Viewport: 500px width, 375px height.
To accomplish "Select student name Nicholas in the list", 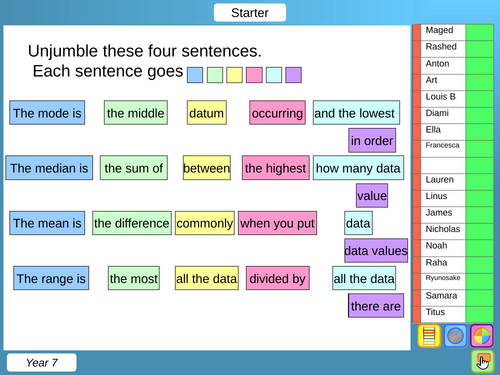I will pyautogui.click(x=443, y=229).
